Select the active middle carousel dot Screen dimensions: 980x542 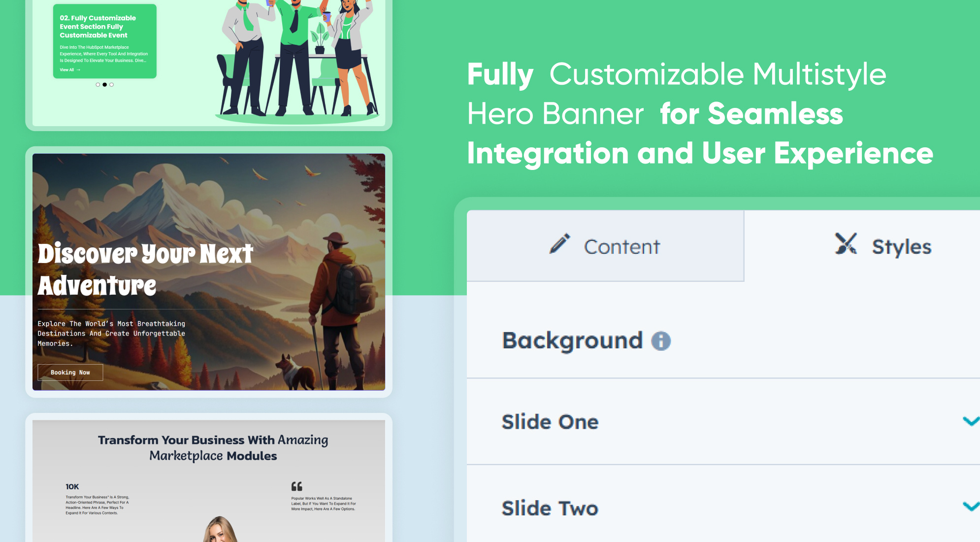104,85
